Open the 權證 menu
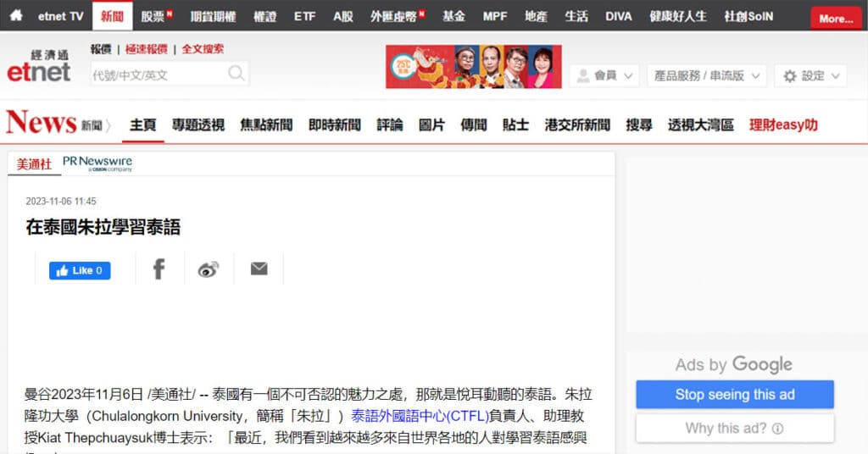This screenshot has height=454, width=868. (x=265, y=16)
